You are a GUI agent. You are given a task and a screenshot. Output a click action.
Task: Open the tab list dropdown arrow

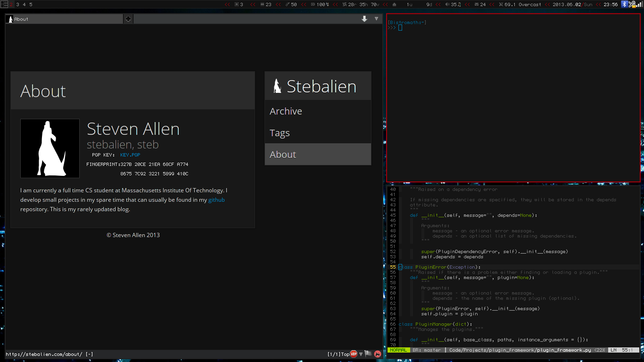click(376, 19)
